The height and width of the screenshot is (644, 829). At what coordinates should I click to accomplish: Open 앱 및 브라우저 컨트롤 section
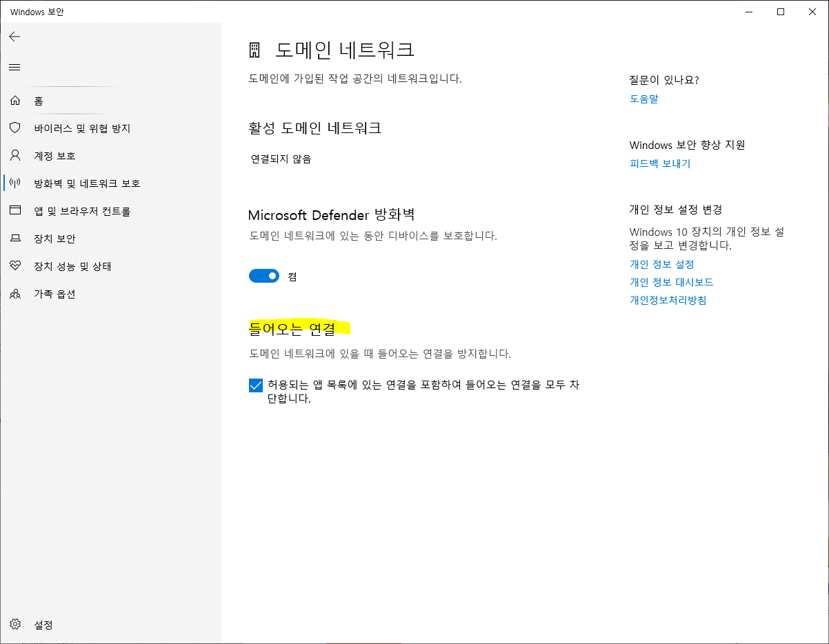82,211
